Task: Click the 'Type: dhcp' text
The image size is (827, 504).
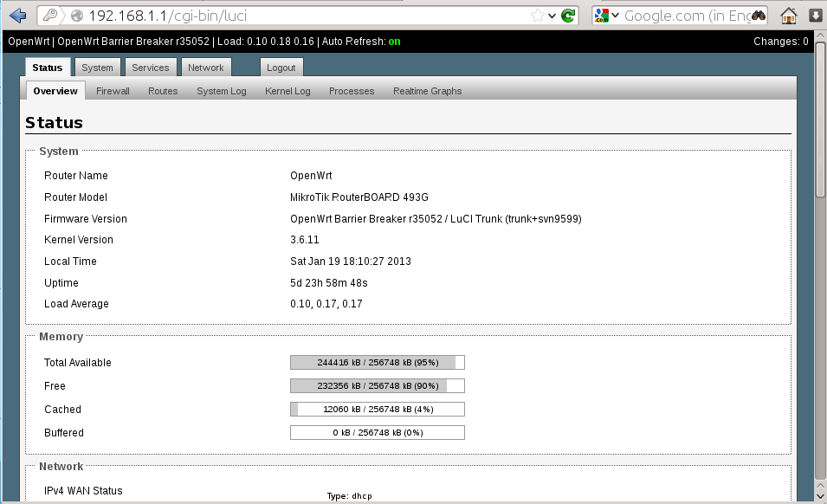Action: (349, 496)
